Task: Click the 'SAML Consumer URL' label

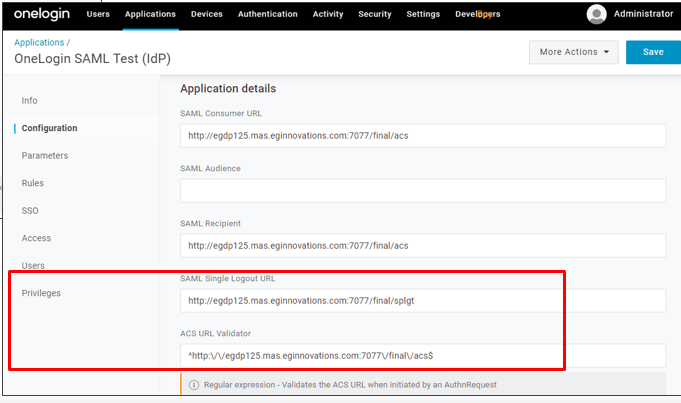Action: pyautogui.click(x=221, y=113)
